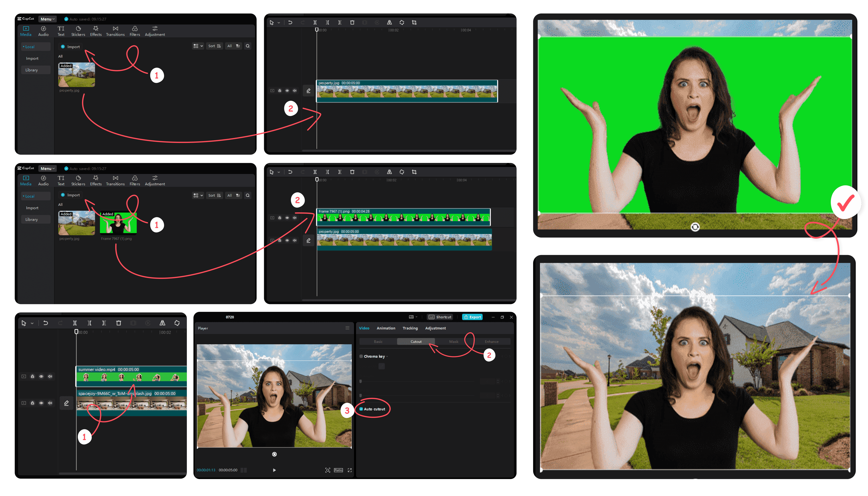
Task: Lock the summer video.mp4 track
Action: pyautogui.click(x=32, y=376)
